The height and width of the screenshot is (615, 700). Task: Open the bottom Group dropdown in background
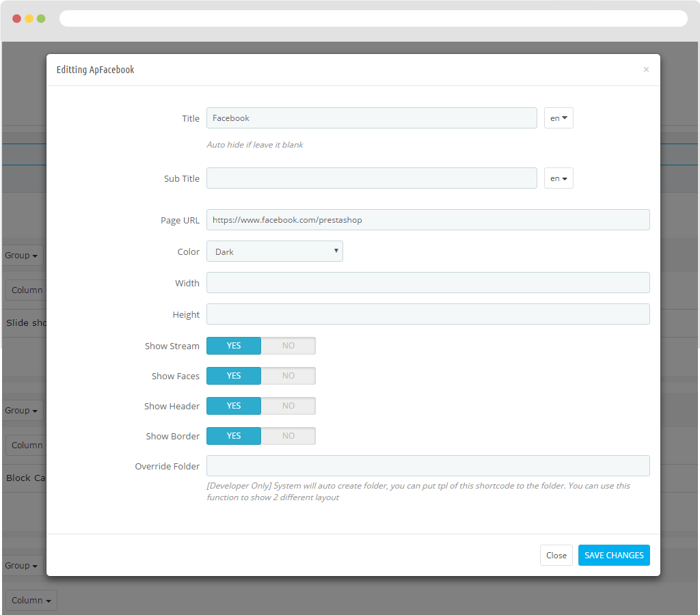coord(21,566)
